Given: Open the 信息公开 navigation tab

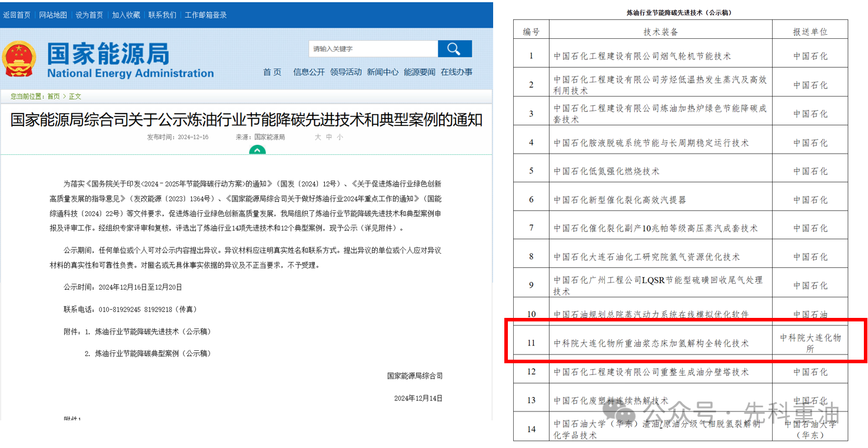Looking at the screenshot, I should tap(309, 72).
